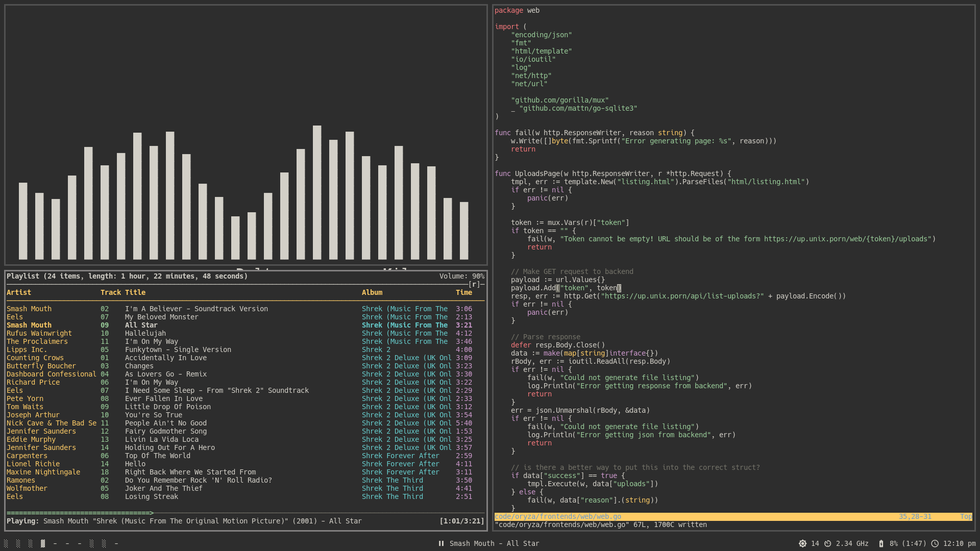Screen dimensions: 980x551
Task: Click the Artist column header
Action: (x=19, y=292)
